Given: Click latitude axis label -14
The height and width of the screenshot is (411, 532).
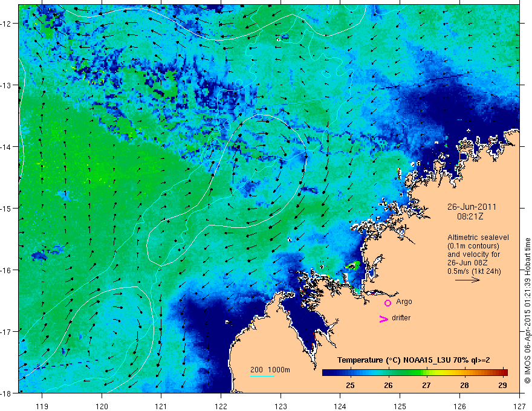Looking at the screenshot, I should (7, 147).
